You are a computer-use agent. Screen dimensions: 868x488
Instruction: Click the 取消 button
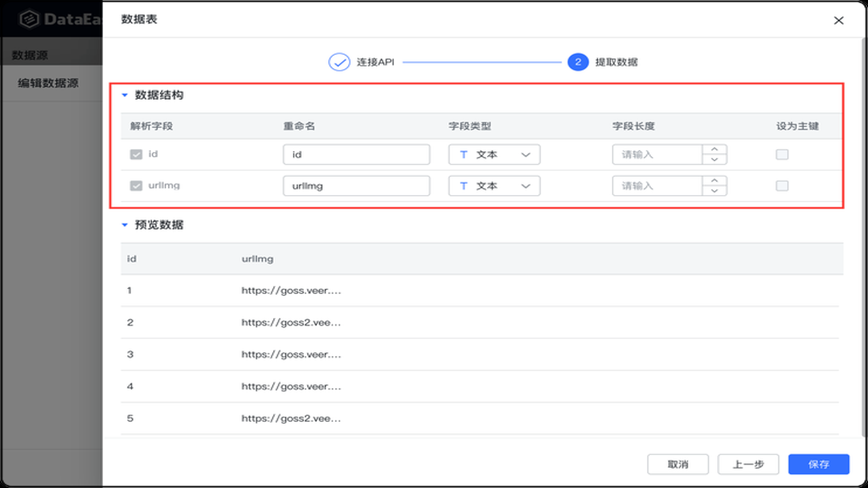pos(678,464)
